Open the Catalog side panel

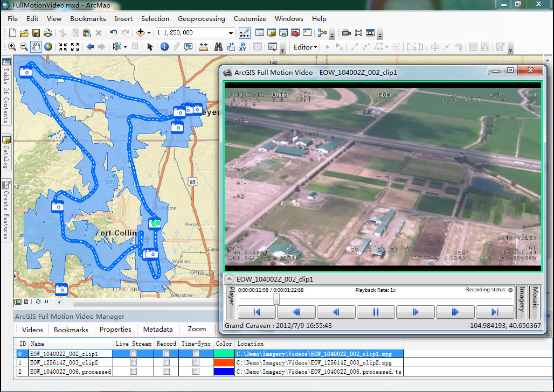(x=6, y=152)
